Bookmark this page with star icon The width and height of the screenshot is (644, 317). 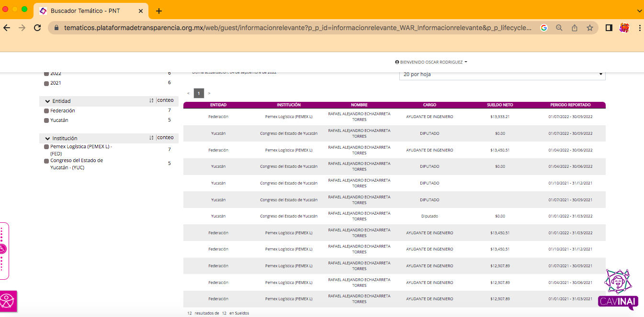589,28
